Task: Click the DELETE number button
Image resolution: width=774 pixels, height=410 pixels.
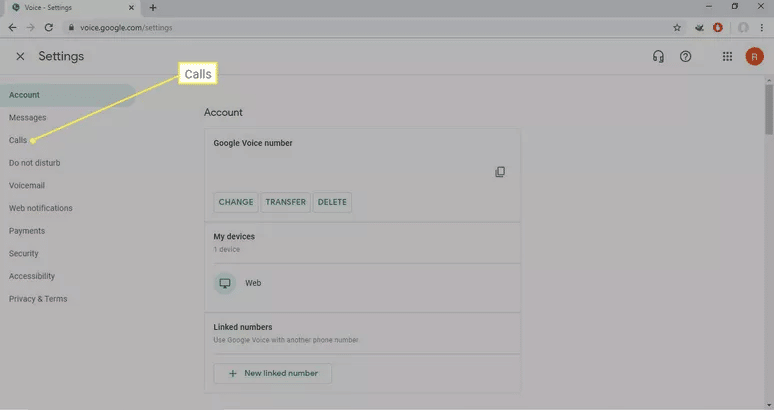Action: (x=332, y=202)
